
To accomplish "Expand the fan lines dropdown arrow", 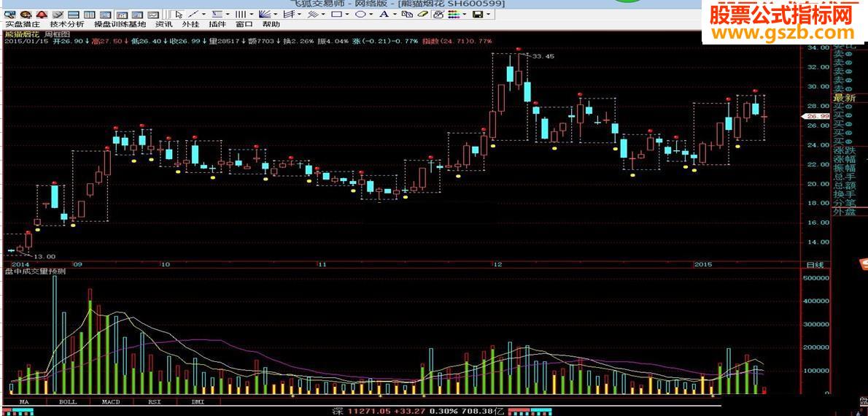I will click(275, 15).
